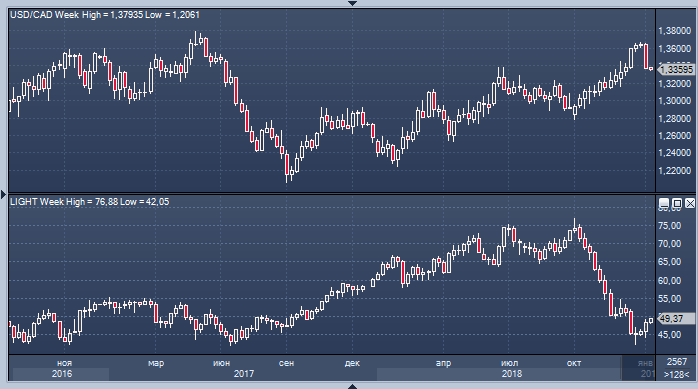Image resolution: width=698 pixels, height=389 pixels.
Task: Click the 1,28000 price level on USD/CAD scale
Action: click(674, 118)
